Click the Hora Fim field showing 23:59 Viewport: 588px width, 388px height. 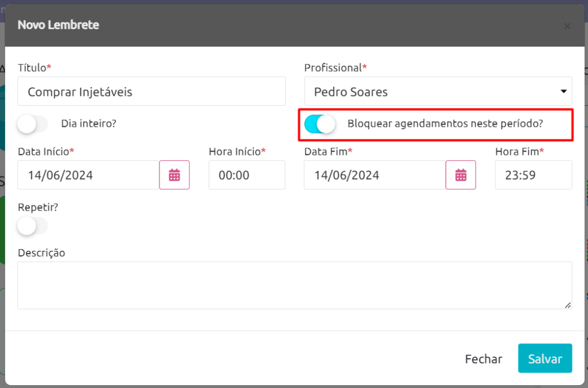tap(533, 174)
